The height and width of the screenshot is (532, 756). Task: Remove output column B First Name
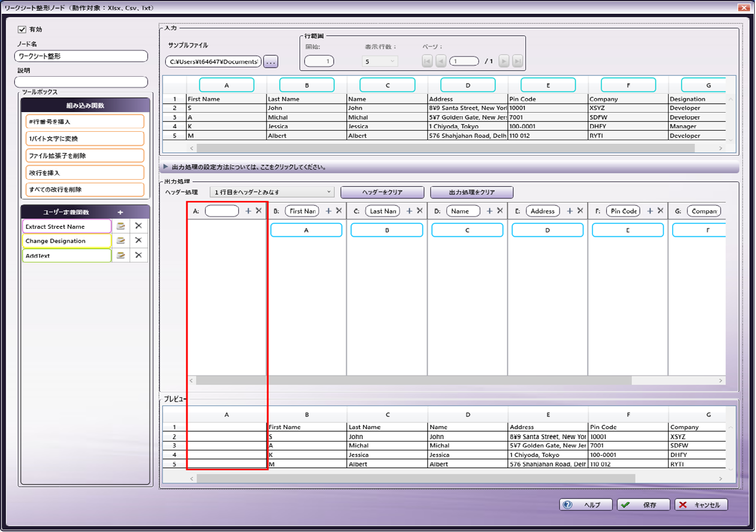pos(339,211)
